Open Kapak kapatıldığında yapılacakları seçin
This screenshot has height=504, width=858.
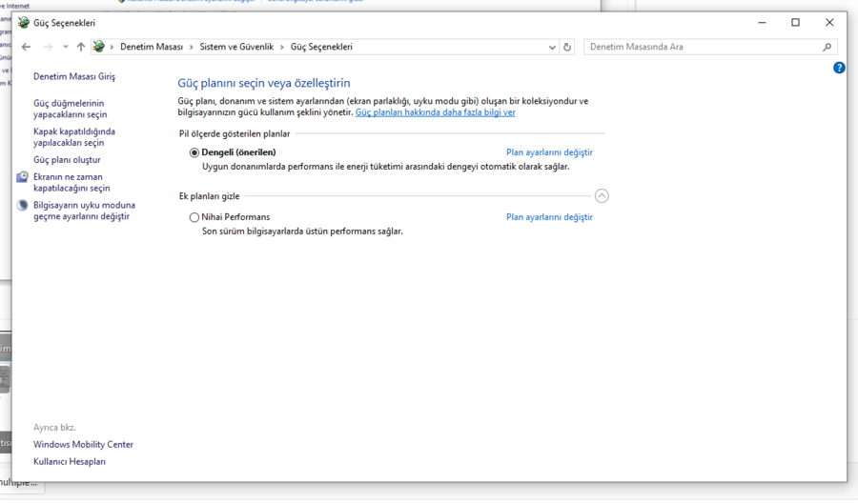(x=74, y=137)
